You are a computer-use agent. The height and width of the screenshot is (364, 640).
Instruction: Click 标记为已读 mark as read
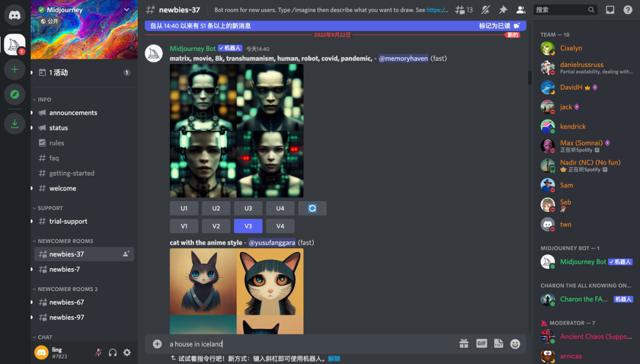point(500,25)
